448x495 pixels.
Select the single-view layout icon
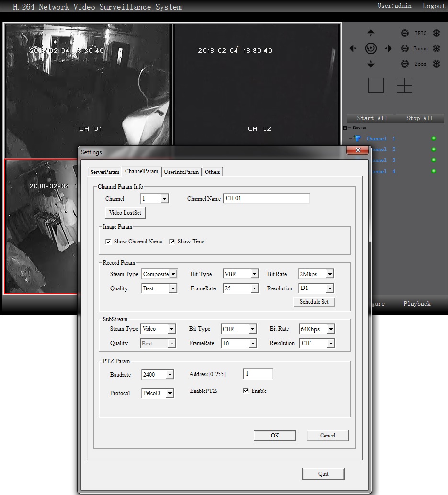tap(376, 85)
